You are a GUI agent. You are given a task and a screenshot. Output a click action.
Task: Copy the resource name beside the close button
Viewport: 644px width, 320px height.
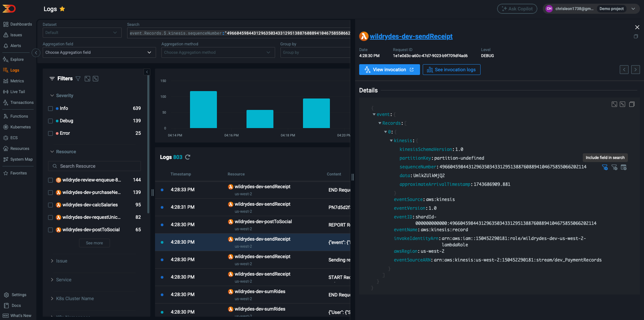pyautogui.click(x=636, y=36)
